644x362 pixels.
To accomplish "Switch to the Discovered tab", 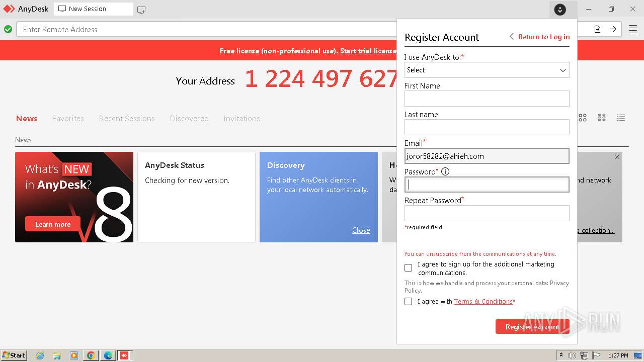I will pos(189,119).
